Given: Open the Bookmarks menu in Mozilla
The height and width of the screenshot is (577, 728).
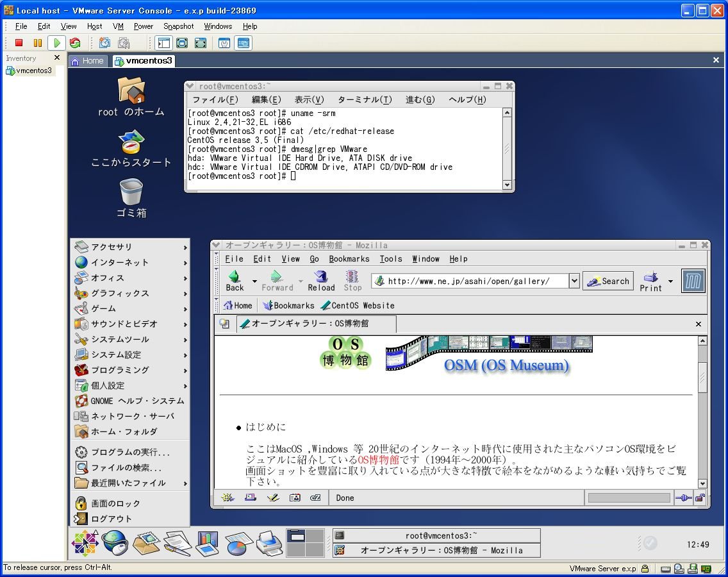Looking at the screenshot, I should [349, 259].
